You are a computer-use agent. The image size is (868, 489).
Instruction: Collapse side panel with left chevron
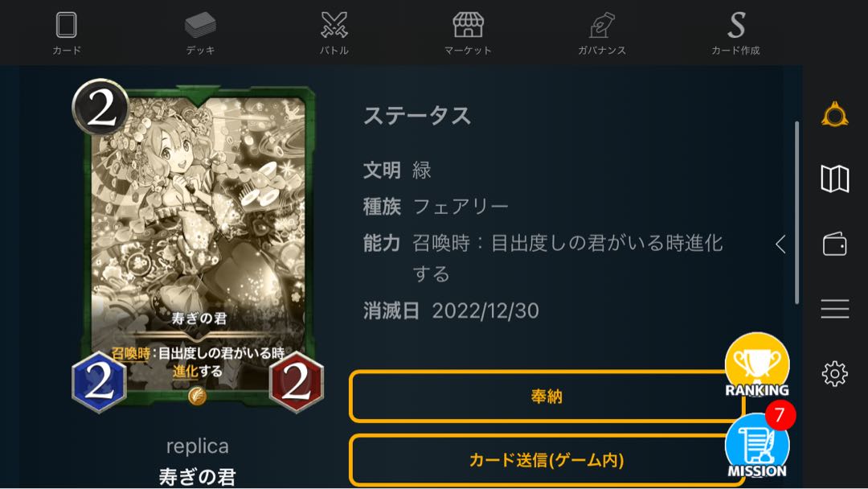780,244
